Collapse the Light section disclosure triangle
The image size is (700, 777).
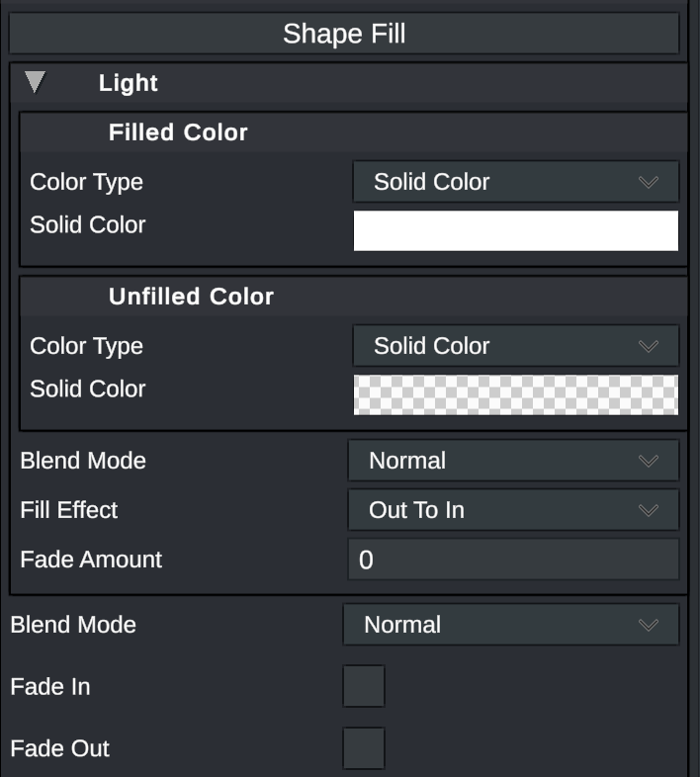36,83
